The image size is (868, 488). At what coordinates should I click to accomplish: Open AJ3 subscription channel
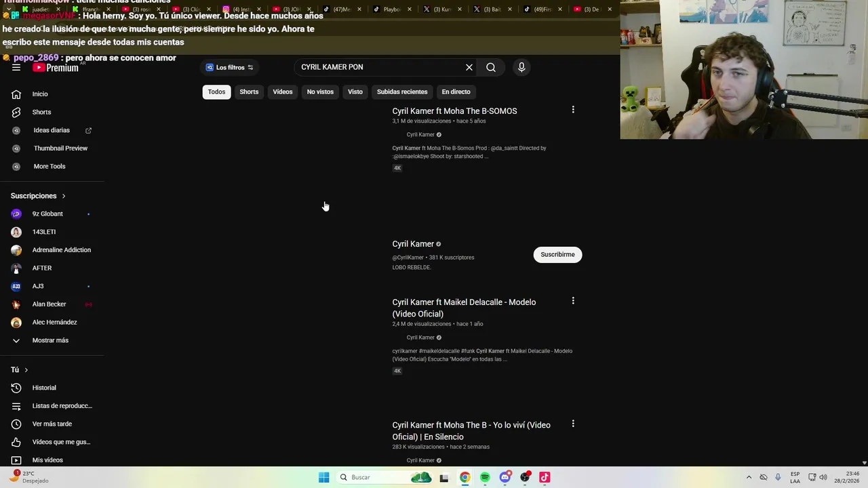click(38, 286)
